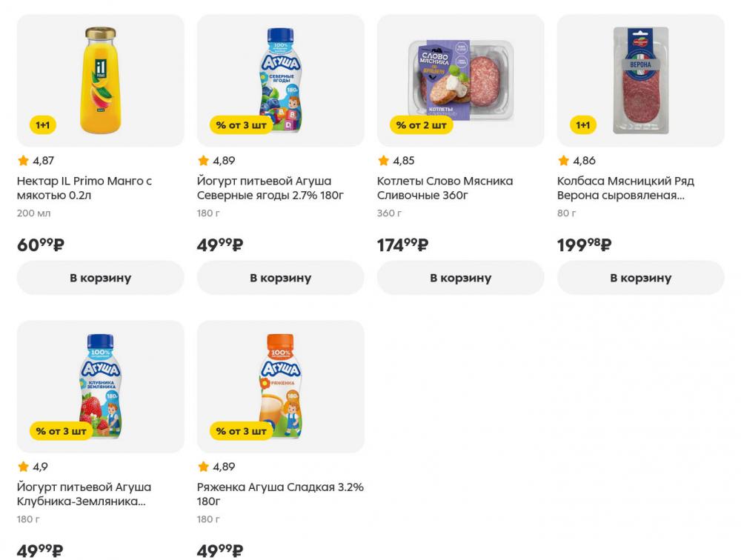
Task: Click the 1+1 badge on Верона sausage
Action: (583, 124)
